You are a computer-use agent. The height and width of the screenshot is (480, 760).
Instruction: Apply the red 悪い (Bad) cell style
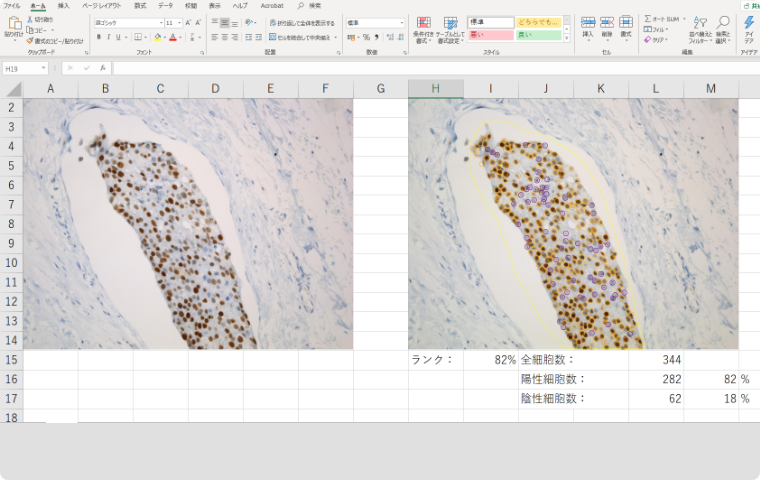(x=490, y=35)
